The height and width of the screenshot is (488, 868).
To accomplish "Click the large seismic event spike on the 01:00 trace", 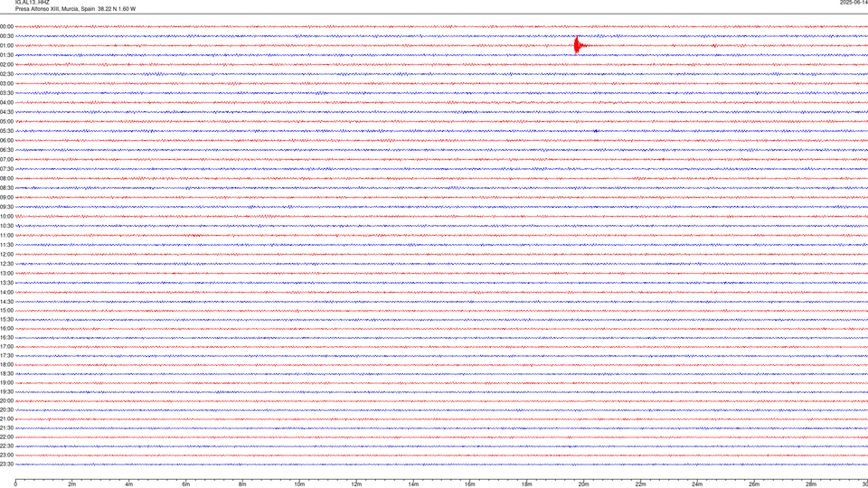I will [x=577, y=45].
